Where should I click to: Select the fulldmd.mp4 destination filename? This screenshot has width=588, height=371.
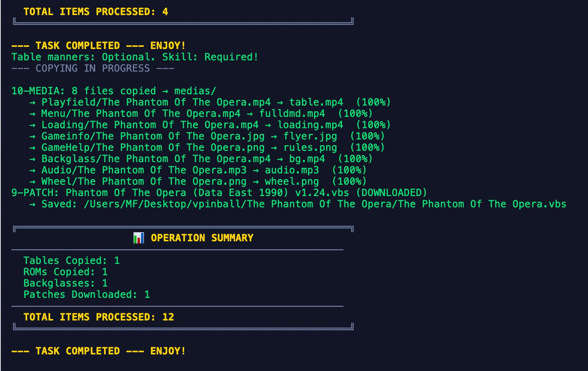pos(292,113)
